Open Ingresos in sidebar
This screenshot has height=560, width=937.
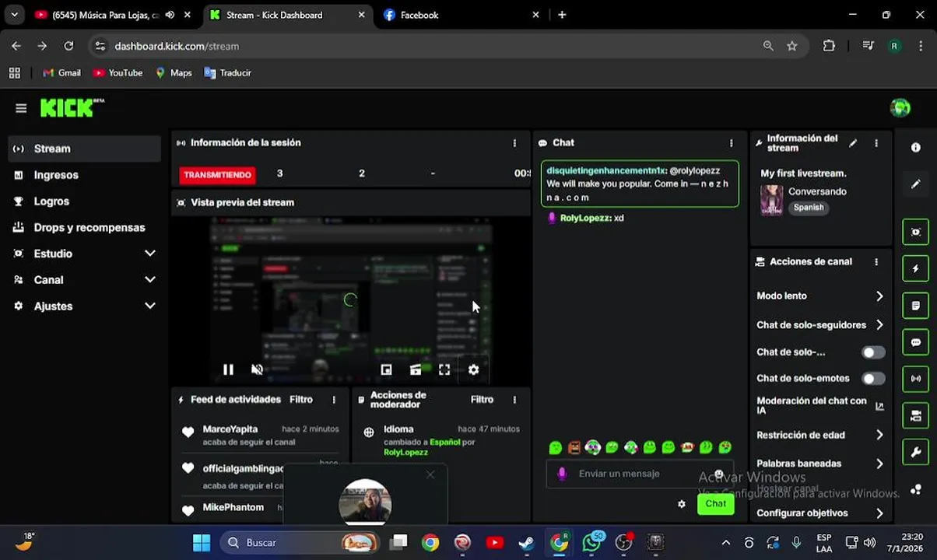(84, 175)
